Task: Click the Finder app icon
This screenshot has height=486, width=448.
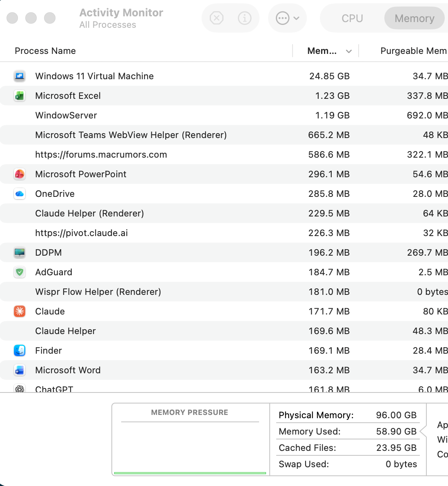Action: click(x=20, y=350)
